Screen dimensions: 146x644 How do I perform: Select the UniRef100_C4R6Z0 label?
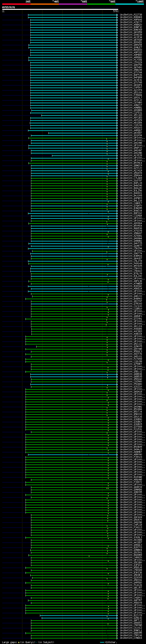pyautogui.click(x=131, y=557)
